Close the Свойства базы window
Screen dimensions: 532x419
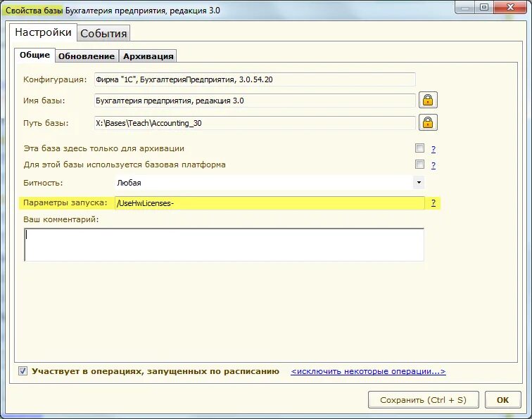(x=510, y=7)
